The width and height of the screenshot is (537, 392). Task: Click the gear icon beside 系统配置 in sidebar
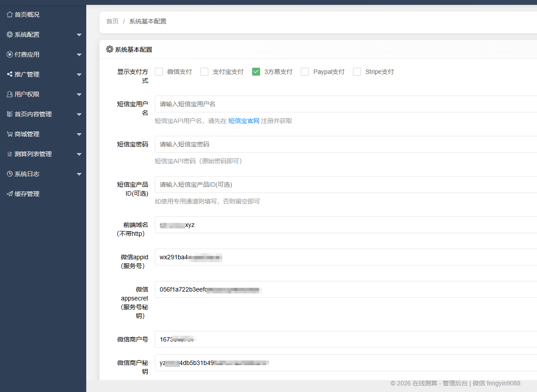[10, 35]
